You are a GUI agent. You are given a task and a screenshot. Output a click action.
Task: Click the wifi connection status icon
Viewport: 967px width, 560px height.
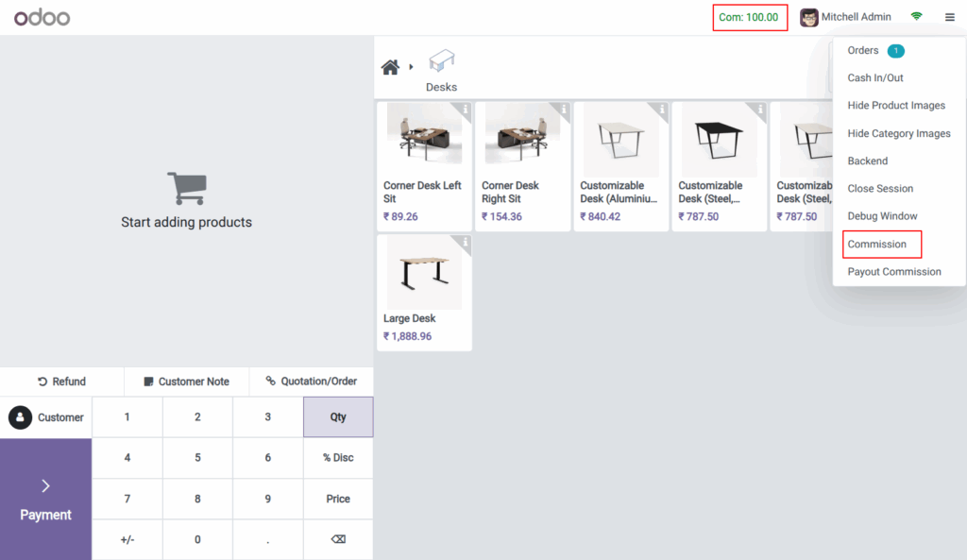[915, 16]
